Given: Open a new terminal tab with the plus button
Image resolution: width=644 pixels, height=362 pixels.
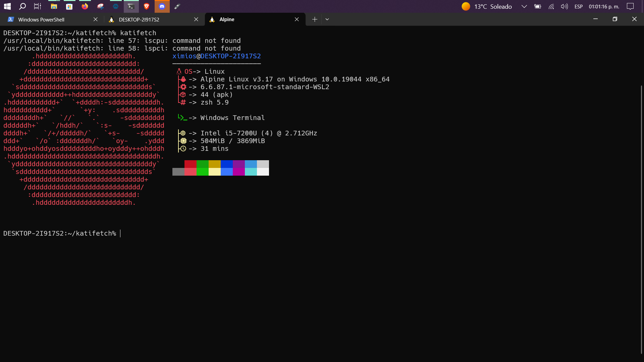Looking at the screenshot, I should 314,19.
